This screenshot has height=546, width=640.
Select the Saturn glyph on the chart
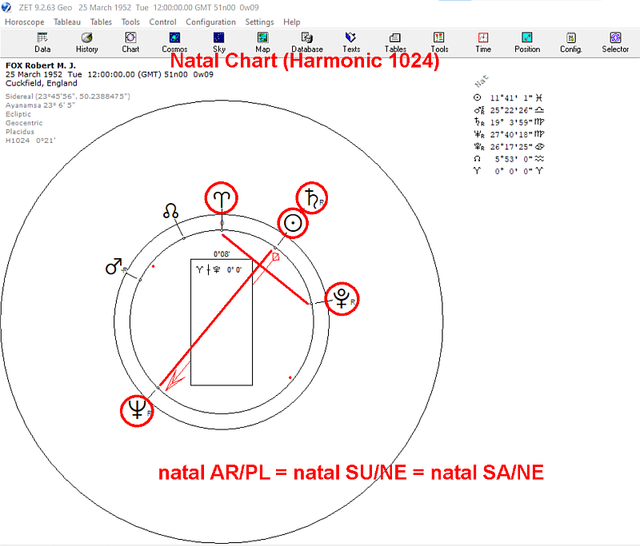click(x=313, y=198)
